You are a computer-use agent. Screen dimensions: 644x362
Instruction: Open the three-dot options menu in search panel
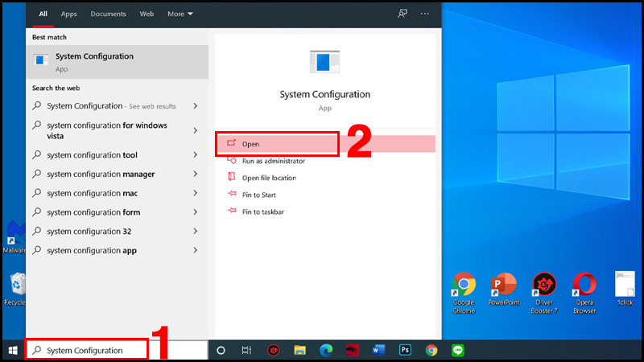click(x=424, y=14)
